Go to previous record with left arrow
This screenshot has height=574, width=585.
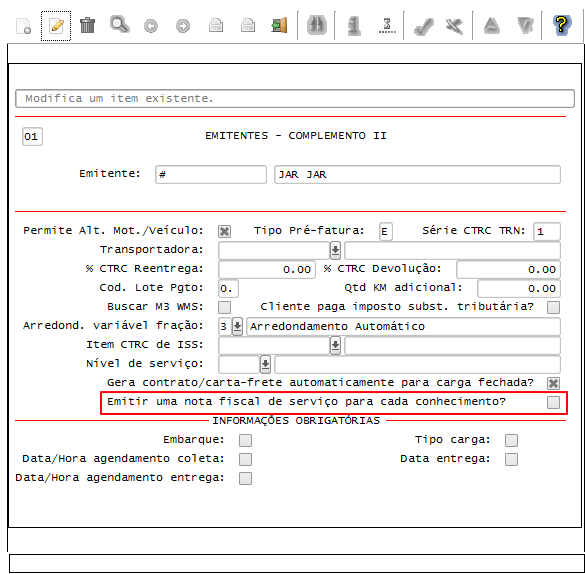(x=151, y=26)
